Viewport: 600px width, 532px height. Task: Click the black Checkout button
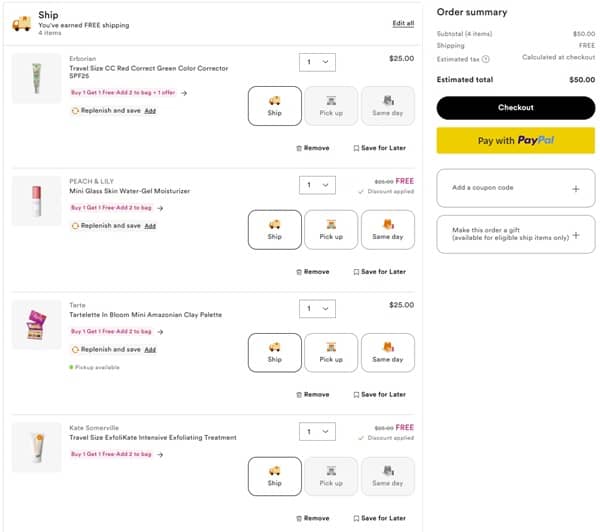point(515,108)
